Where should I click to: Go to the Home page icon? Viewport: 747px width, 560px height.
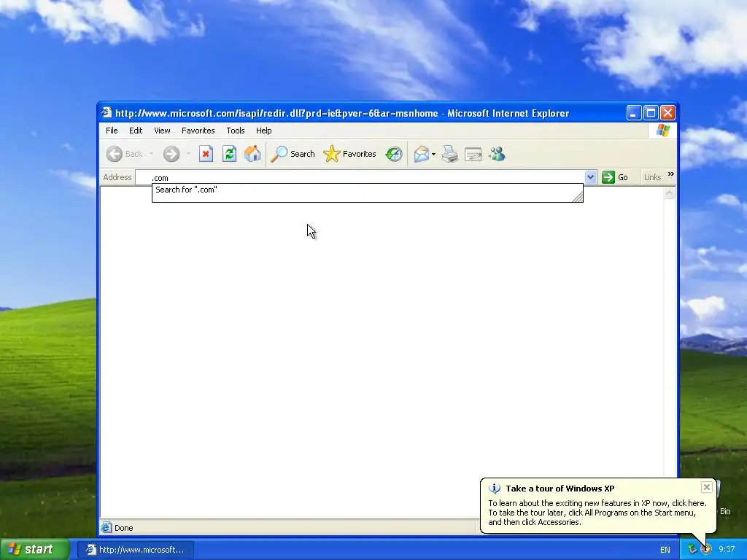(252, 154)
